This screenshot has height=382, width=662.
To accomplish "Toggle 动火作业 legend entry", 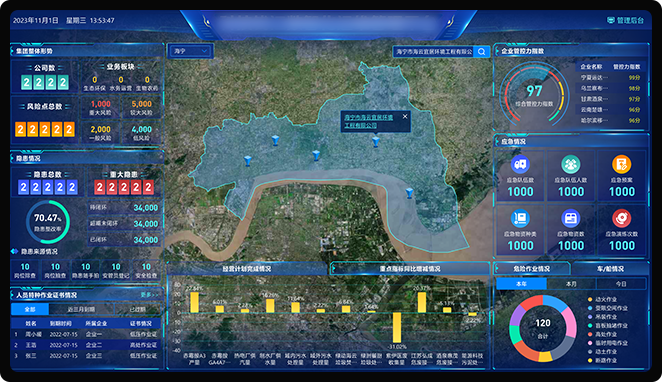I will 602,299.
